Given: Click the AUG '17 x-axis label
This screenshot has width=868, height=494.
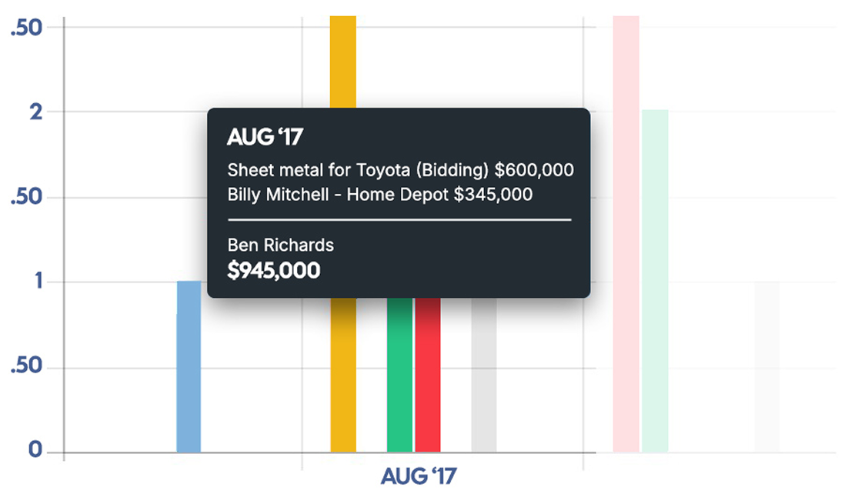Looking at the screenshot, I should (419, 476).
